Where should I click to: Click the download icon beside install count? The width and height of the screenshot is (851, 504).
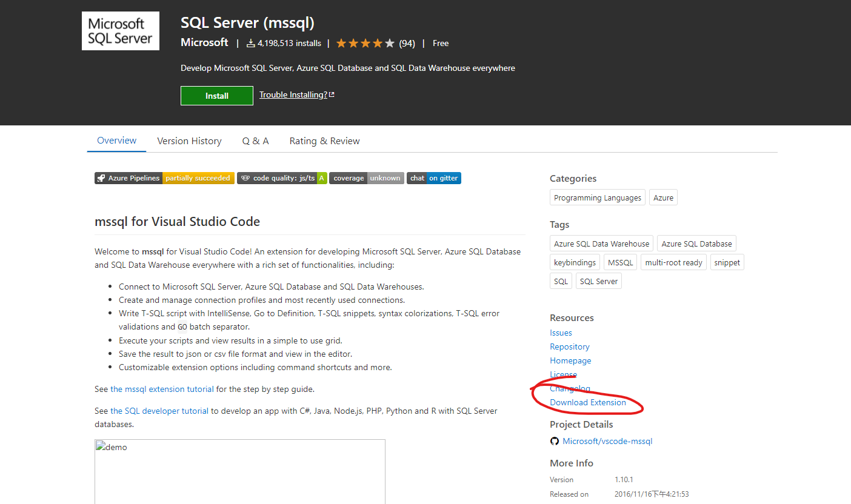click(x=250, y=44)
